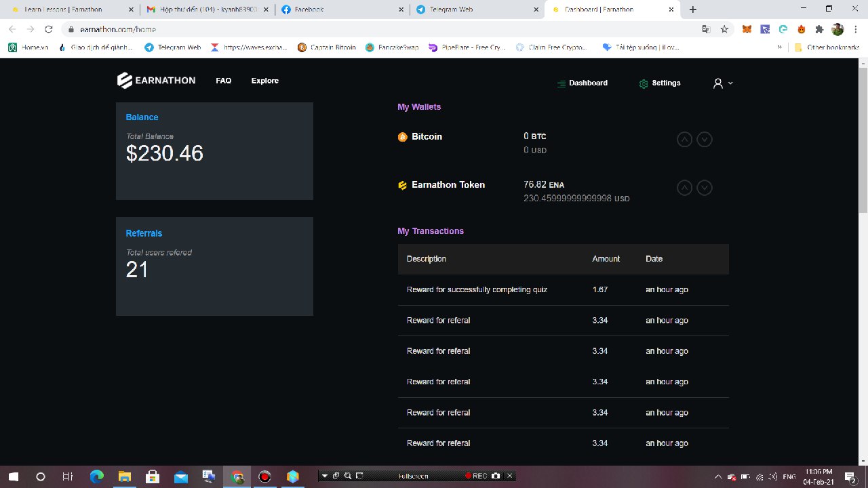Open Task View on the taskbar
Screen dimensions: 868x488
68,476
